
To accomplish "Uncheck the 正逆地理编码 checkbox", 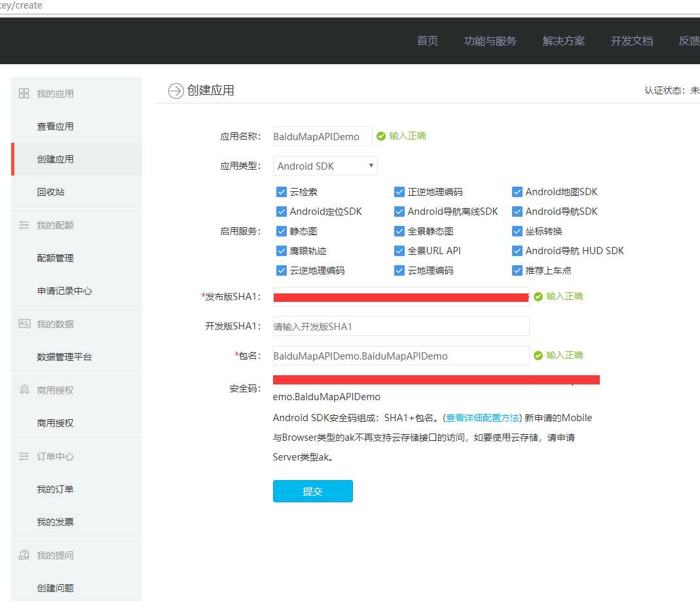I will pyautogui.click(x=399, y=192).
